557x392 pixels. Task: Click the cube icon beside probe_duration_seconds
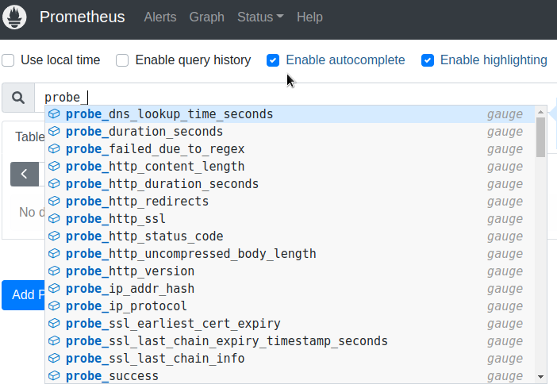[54, 131]
